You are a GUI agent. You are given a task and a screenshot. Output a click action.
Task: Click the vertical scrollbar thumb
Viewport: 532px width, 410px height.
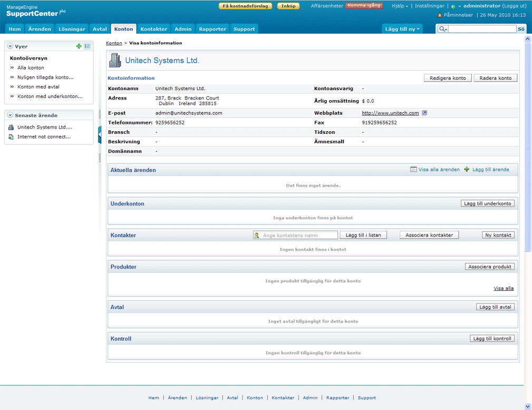[x=528, y=147]
